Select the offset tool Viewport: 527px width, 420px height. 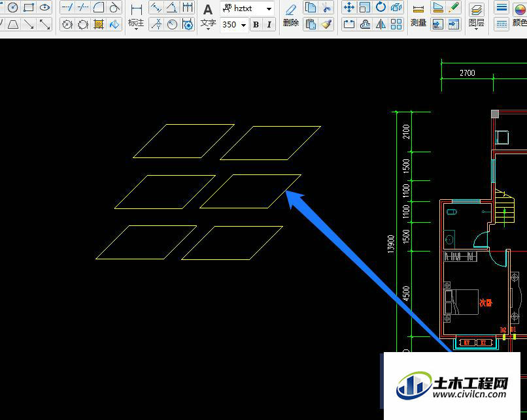365,24
